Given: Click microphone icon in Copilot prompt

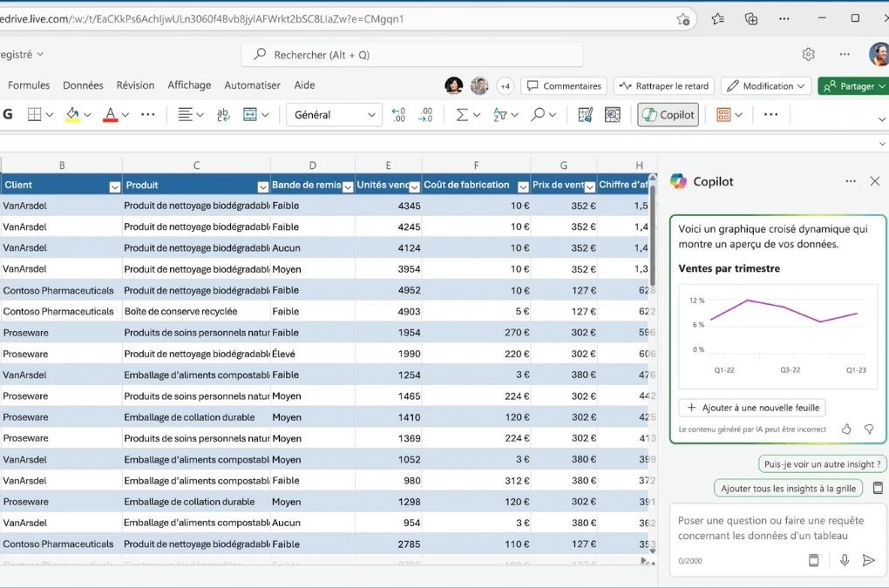Looking at the screenshot, I should (845, 560).
